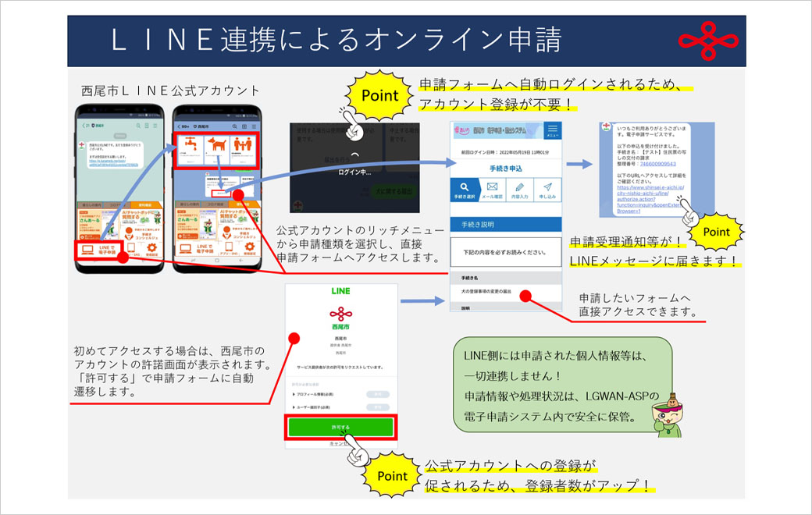This screenshot has height=515, width=812.
Task: Click the 下記の内容を必ずお読みください box
Action: tap(506, 252)
